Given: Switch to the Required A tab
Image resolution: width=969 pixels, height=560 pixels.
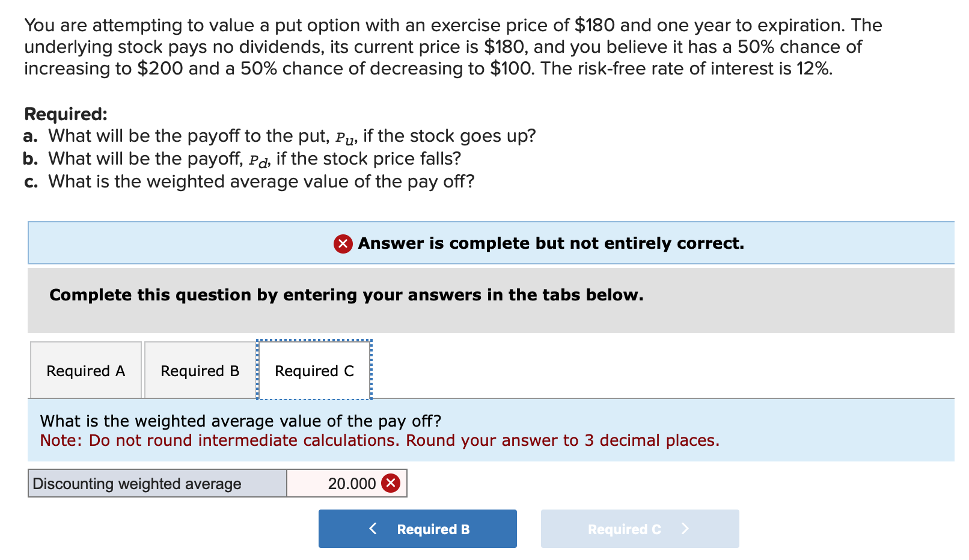Looking at the screenshot, I should (85, 370).
